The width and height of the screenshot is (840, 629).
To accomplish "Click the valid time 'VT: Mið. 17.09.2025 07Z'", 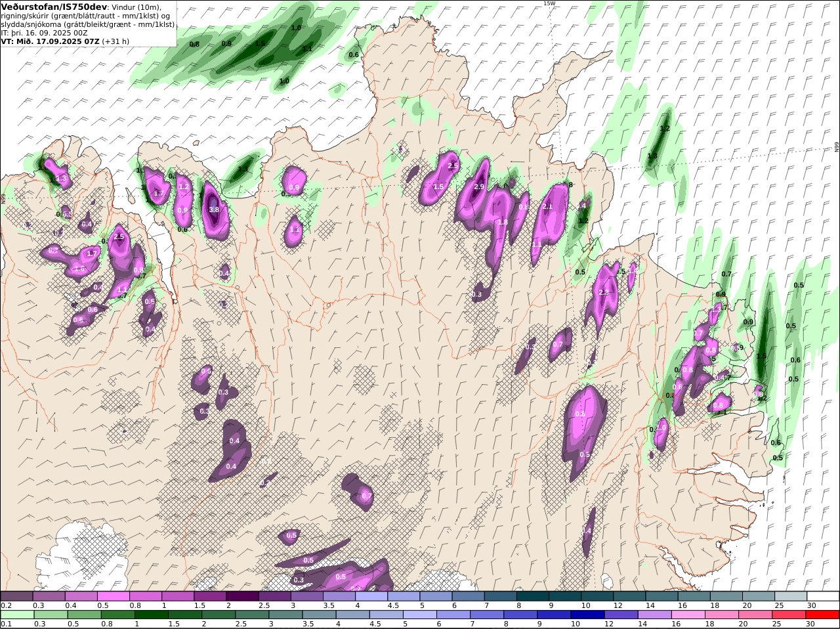I will point(51,41).
